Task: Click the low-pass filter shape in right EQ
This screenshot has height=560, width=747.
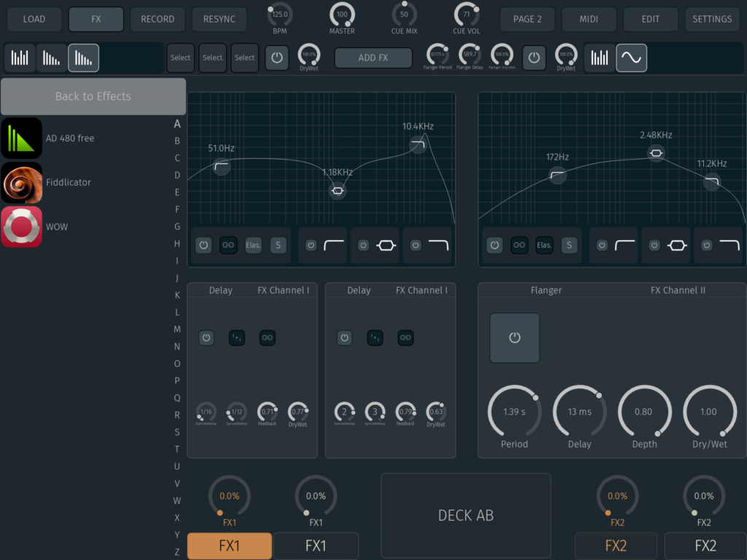Action: (x=729, y=246)
